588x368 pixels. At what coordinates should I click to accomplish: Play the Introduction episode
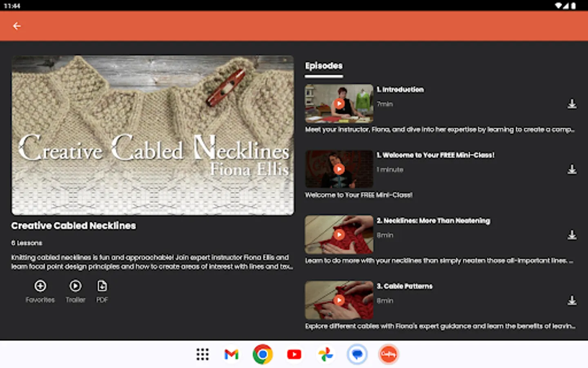339,103
